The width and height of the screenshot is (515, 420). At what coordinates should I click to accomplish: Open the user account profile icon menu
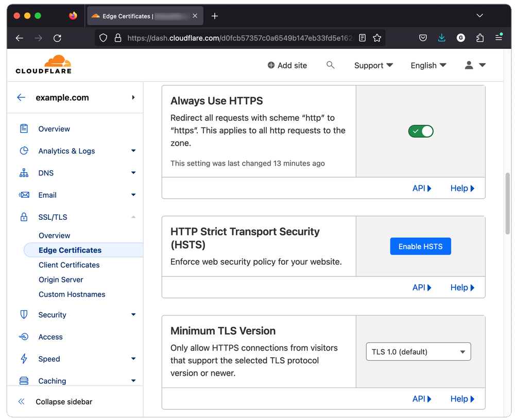[475, 65]
